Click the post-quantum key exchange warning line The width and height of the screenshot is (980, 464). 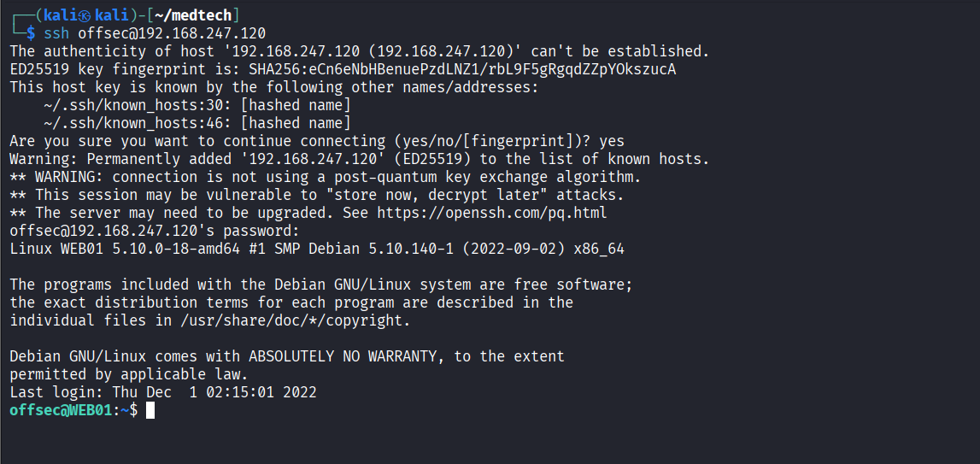point(325,177)
